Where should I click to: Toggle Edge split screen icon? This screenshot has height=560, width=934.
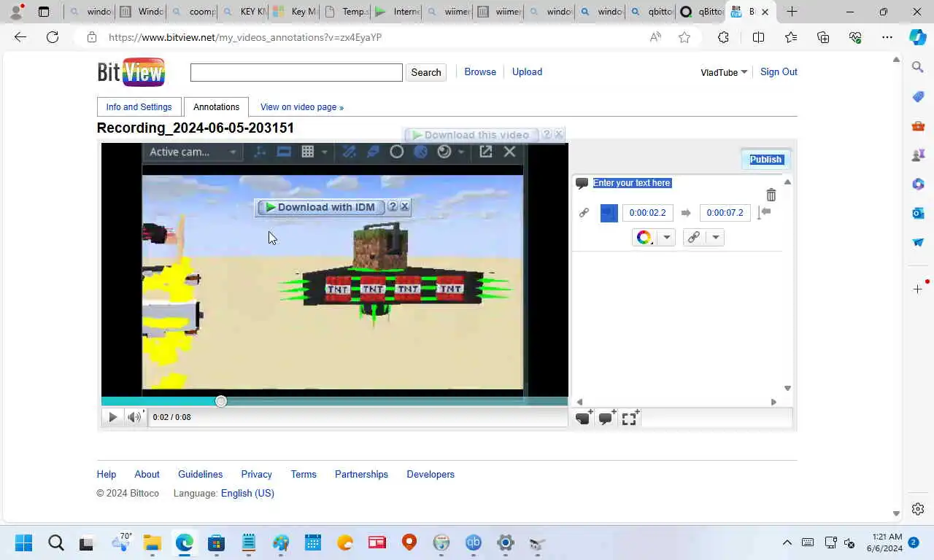pos(758,37)
